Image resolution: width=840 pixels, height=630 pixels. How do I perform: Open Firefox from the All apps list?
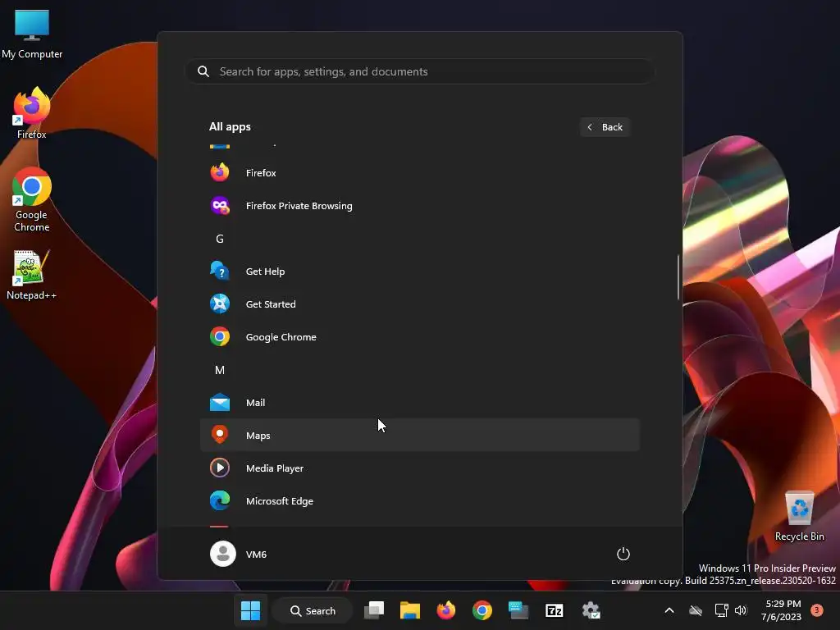coord(419,172)
